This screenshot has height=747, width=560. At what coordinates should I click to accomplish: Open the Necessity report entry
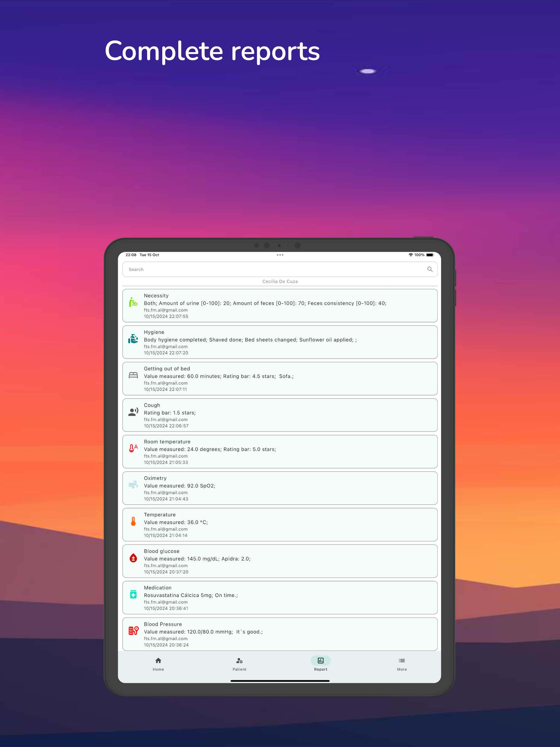coord(280,306)
